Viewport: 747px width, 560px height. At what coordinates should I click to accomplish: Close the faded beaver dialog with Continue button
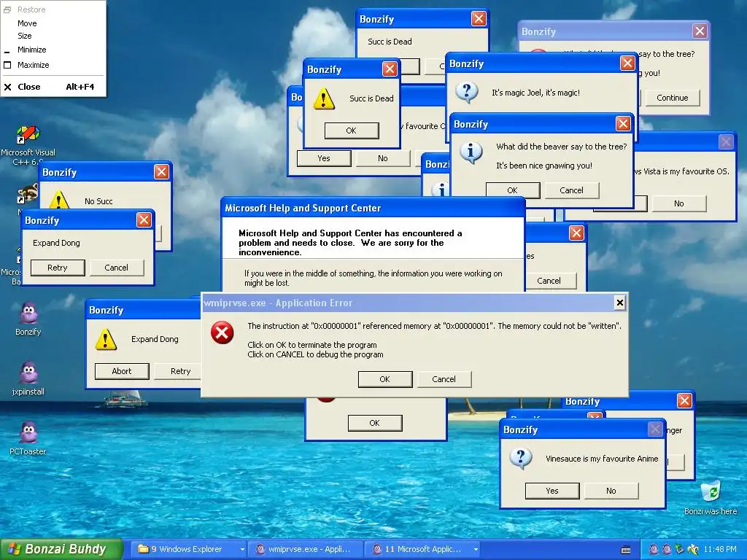[x=700, y=31]
